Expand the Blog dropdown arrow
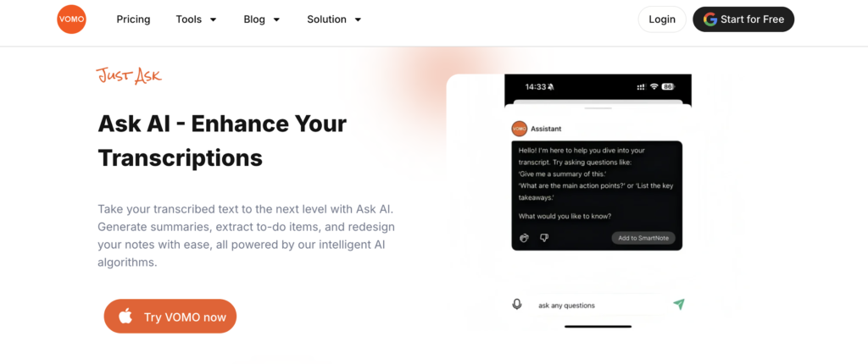Image resolution: width=868 pixels, height=364 pixels. [277, 20]
